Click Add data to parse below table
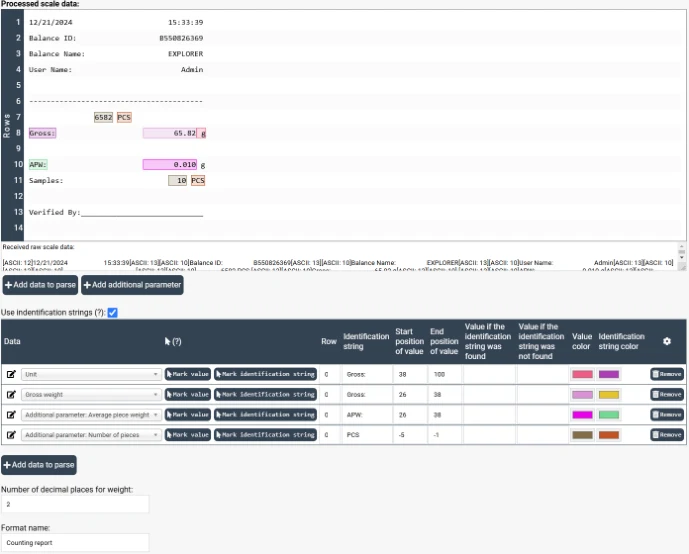 (x=39, y=465)
